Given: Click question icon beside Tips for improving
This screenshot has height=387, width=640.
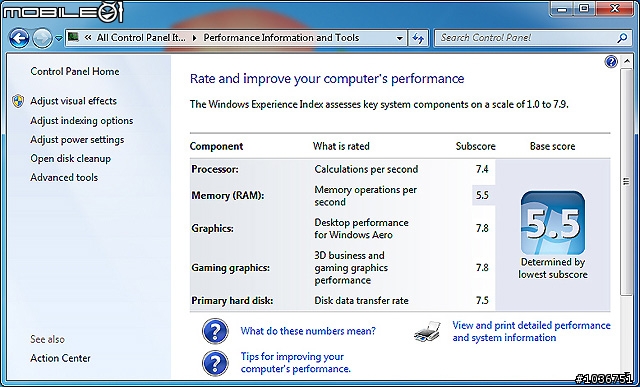Looking at the screenshot, I should [215, 363].
